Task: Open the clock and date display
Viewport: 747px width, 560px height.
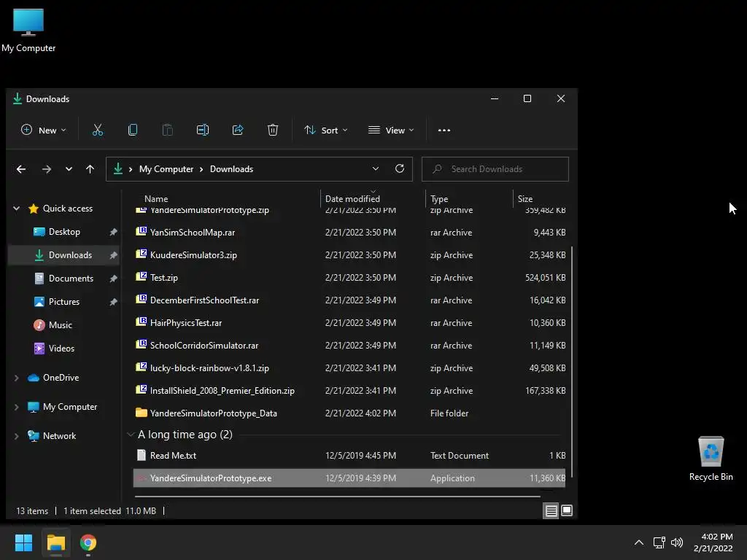Action: [x=713, y=542]
